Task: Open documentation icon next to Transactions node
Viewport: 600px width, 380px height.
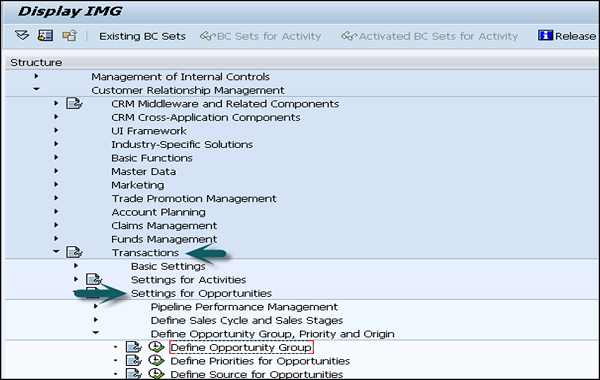Action: tap(74, 252)
